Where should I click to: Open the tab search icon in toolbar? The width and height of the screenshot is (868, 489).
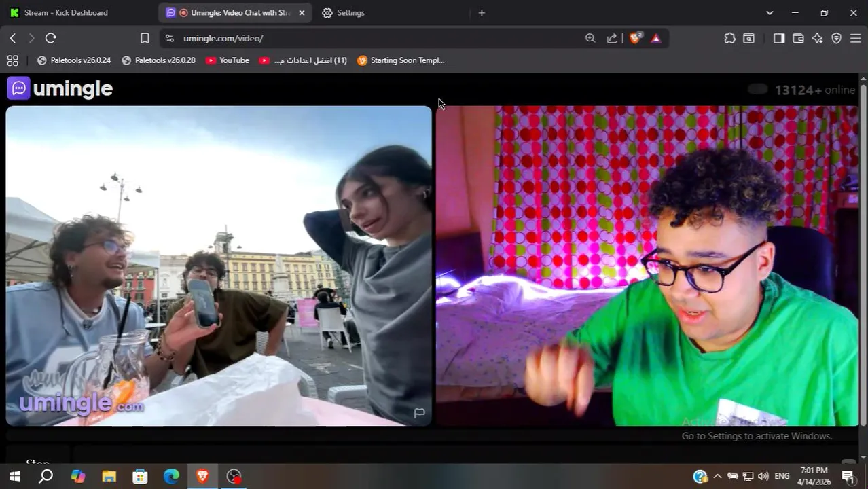tap(748, 39)
